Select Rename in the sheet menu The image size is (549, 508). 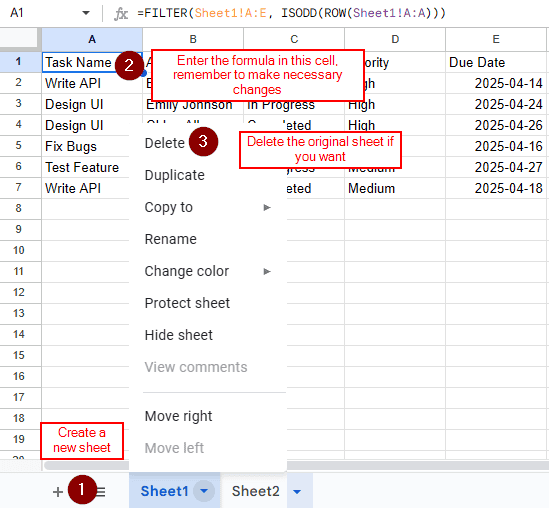208,239
